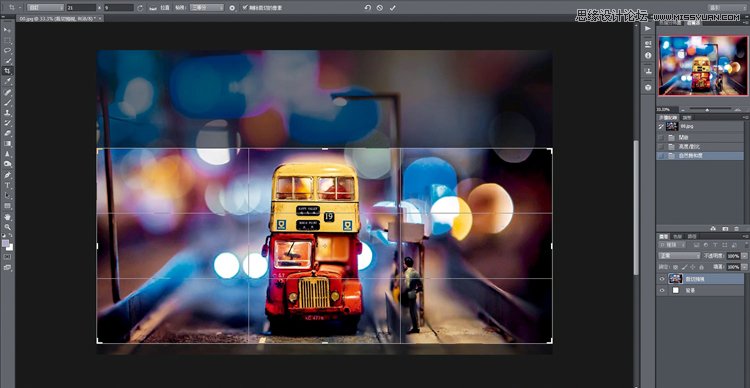The image size is (750, 388).
Task: Select the Clone Stamp tool
Action: [x=8, y=112]
